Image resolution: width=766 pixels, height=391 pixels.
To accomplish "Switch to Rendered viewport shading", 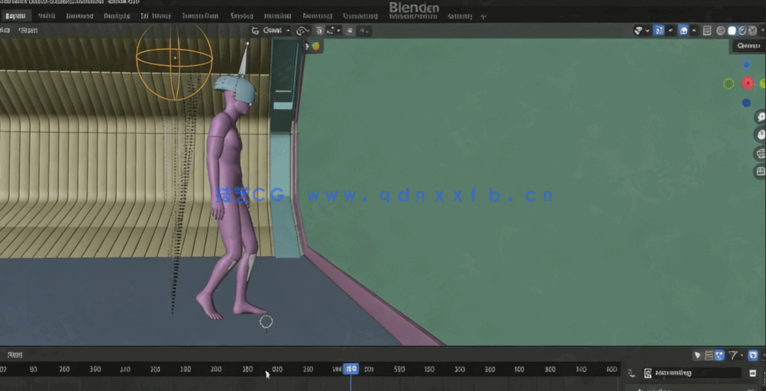I will [x=753, y=31].
